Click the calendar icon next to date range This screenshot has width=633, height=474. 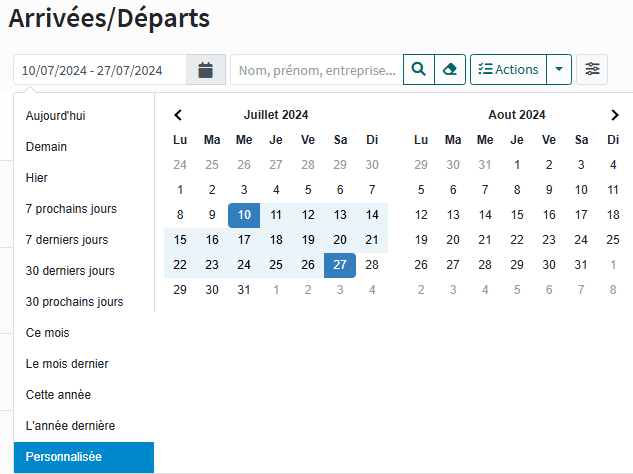206,70
